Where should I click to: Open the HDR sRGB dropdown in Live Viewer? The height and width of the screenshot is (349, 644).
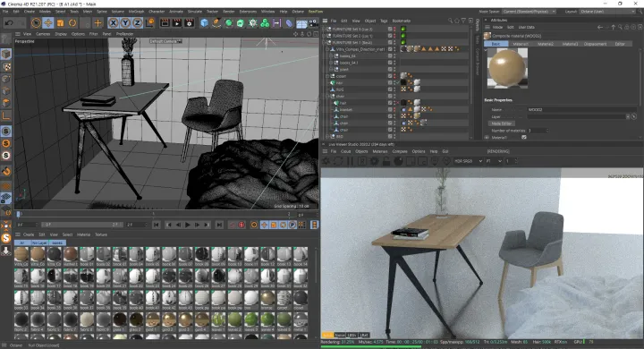coord(468,161)
